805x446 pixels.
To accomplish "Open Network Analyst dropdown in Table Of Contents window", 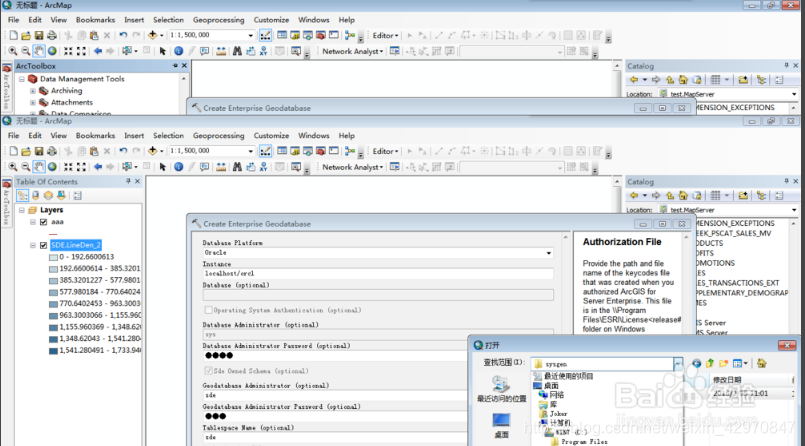I will (353, 167).
